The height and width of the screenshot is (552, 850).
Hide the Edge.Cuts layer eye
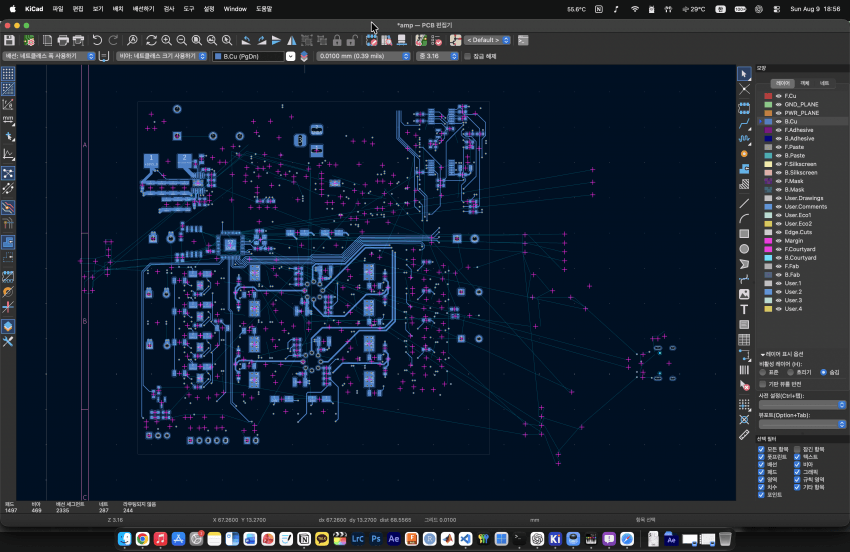778,232
